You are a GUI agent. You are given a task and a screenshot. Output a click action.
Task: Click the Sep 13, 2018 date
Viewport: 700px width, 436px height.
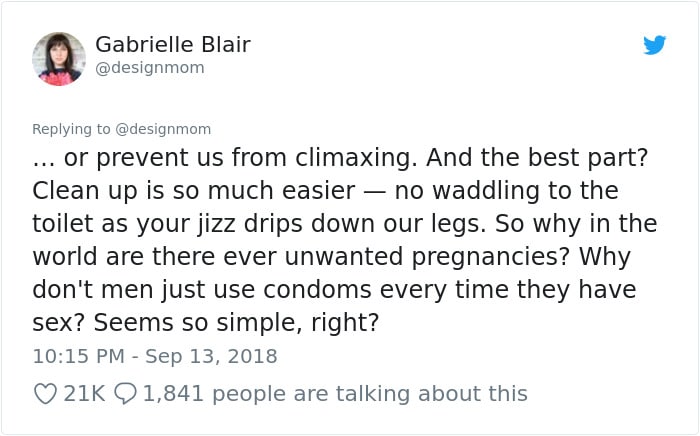tap(211, 356)
